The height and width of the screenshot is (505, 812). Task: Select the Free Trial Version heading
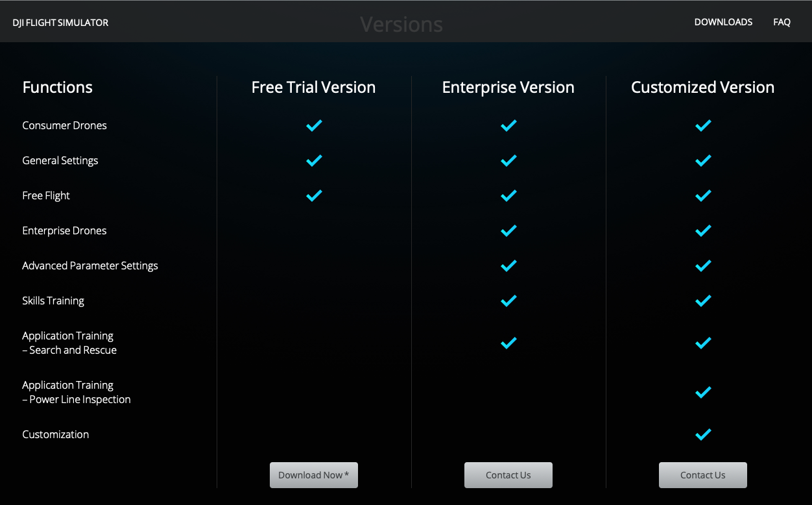(x=314, y=87)
